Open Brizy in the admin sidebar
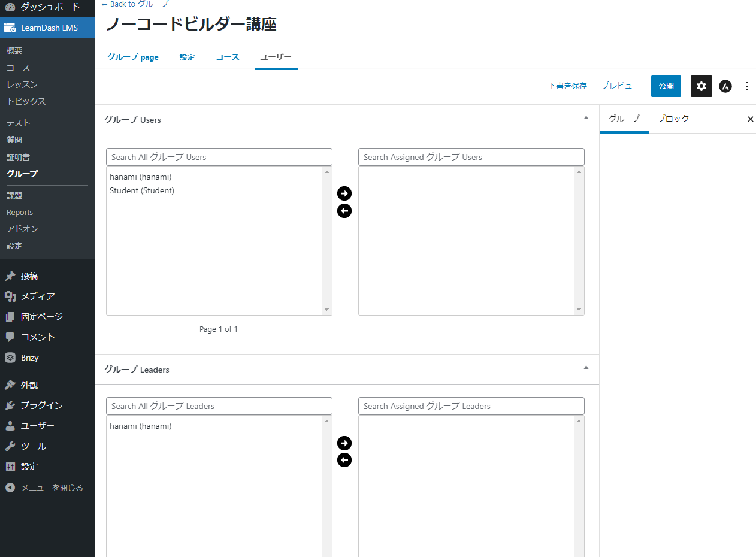The width and height of the screenshot is (756, 557). (x=29, y=358)
